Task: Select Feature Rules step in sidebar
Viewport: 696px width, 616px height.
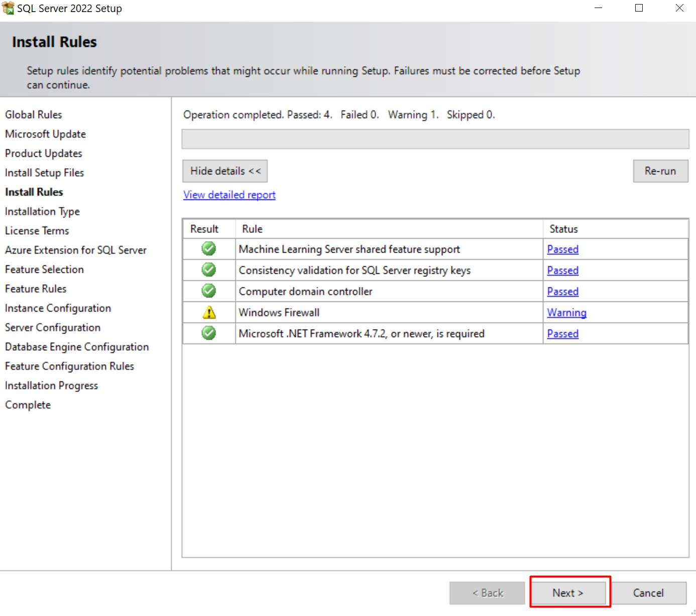Action: click(36, 289)
